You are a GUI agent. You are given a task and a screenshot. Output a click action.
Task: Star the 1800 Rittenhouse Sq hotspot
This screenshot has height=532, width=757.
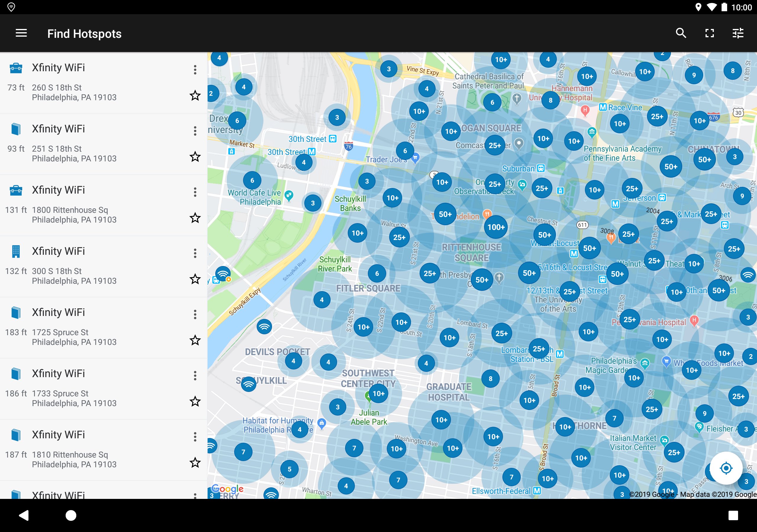[x=195, y=218]
